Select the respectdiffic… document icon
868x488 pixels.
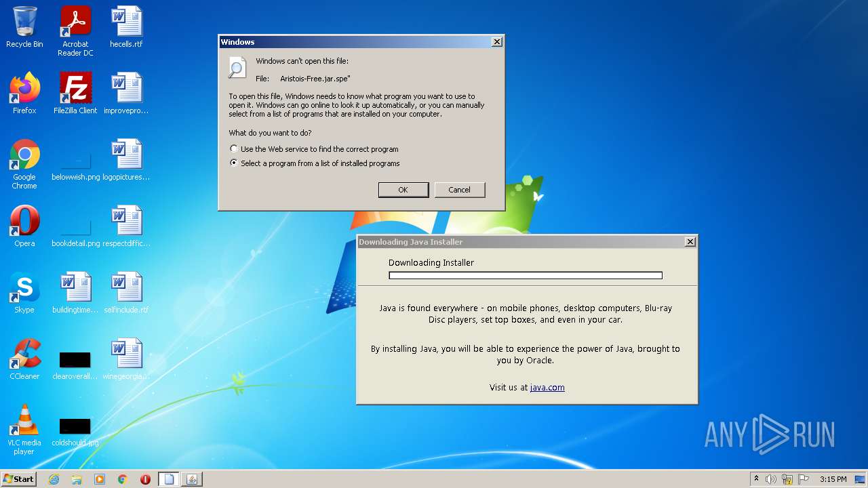click(126, 226)
